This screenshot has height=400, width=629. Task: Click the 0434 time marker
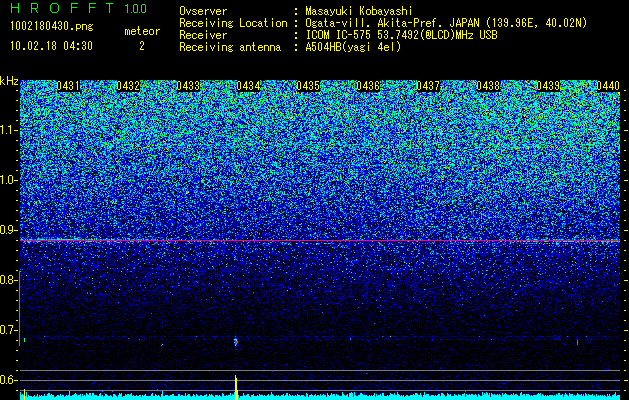coord(248,86)
